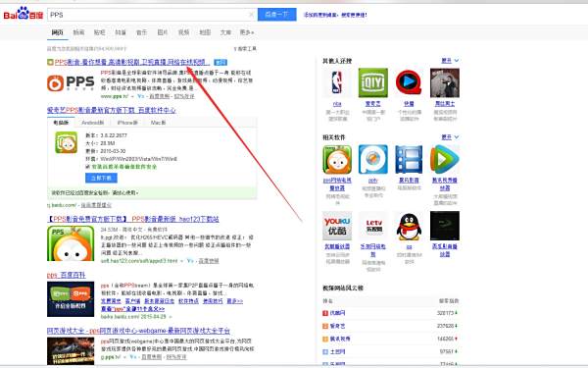Click the blue Baidu search button

[x=276, y=15]
